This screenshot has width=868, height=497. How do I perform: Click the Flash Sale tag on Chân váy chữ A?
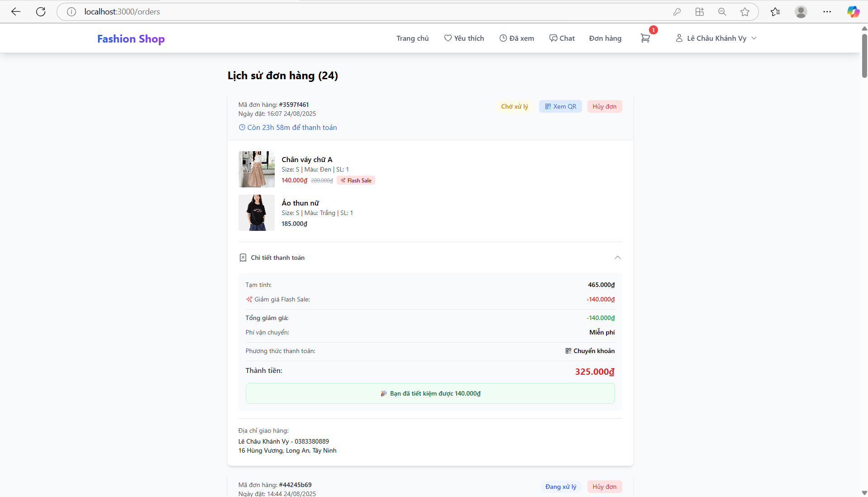coord(356,180)
